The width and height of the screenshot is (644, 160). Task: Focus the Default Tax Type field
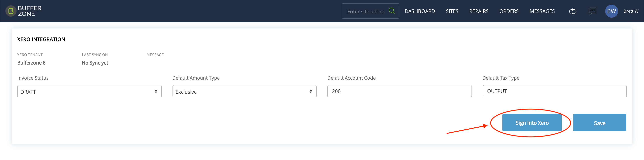tap(554, 91)
